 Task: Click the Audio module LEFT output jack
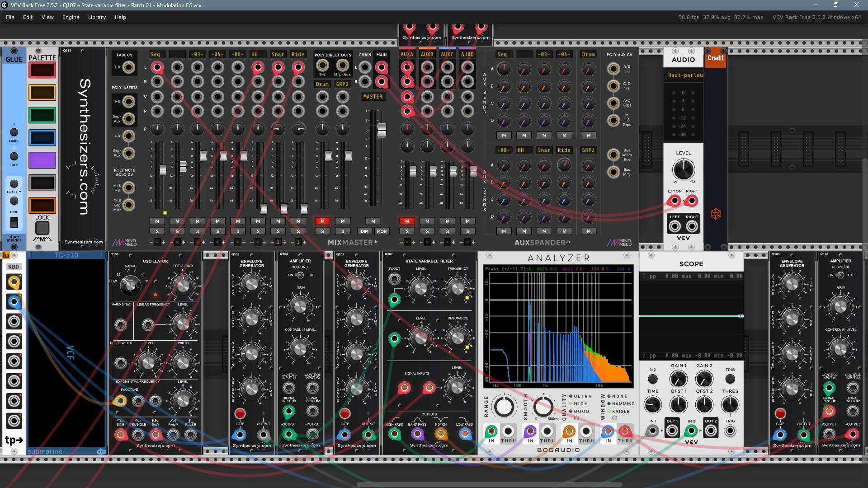[675, 227]
